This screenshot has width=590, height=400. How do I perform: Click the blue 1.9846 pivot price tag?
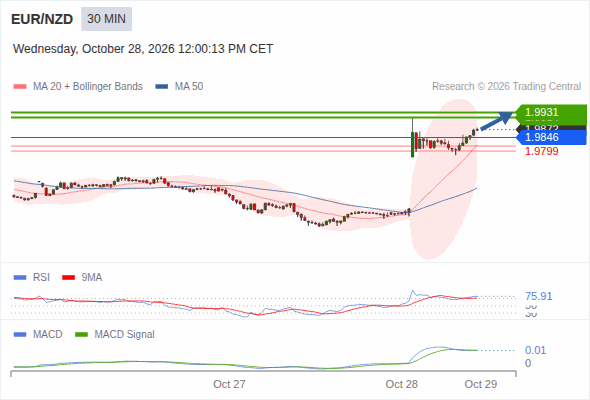pyautogui.click(x=551, y=137)
